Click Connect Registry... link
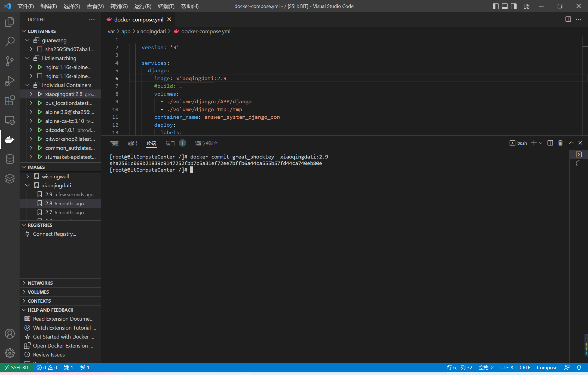The height and width of the screenshot is (375, 588). [54, 234]
